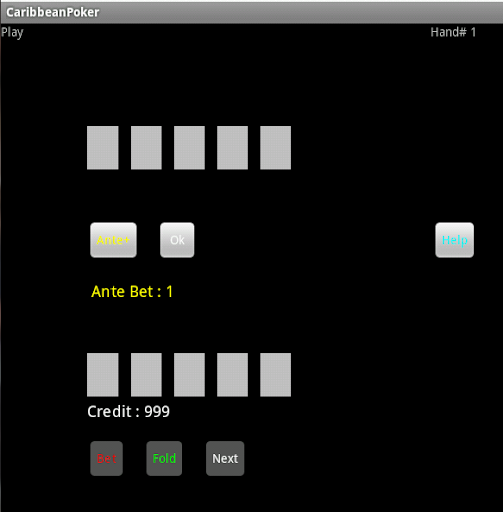Open the Help button

(x=454, y=240)
